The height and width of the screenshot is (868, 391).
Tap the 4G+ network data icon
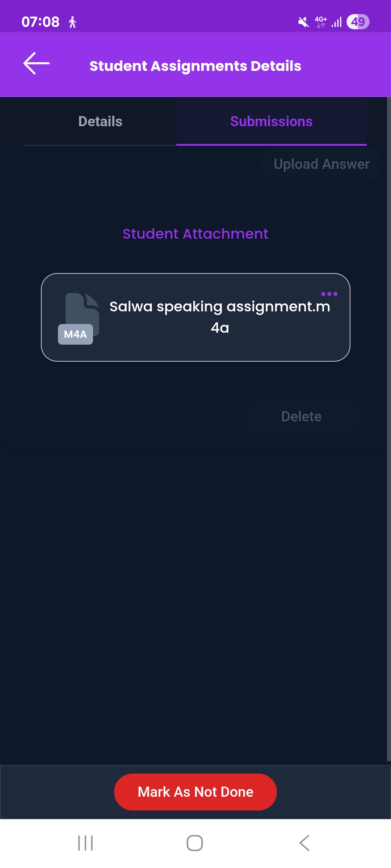(321, 22)
